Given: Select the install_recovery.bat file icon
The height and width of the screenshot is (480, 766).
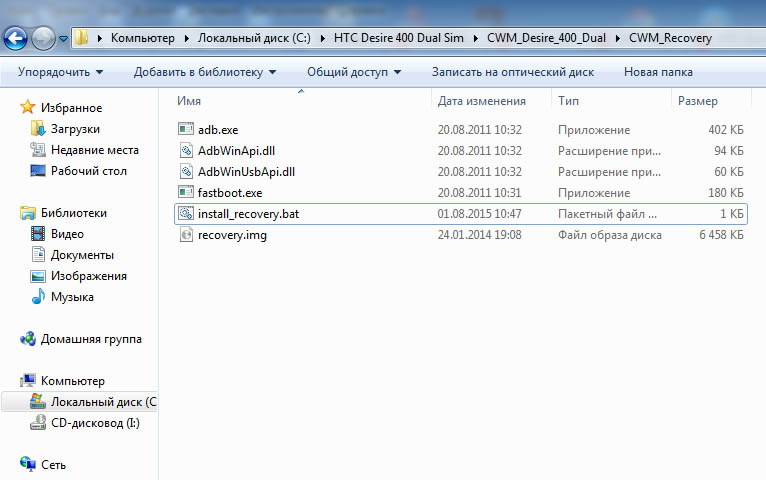Looking at the screenshot, I should tap(185, 213).
